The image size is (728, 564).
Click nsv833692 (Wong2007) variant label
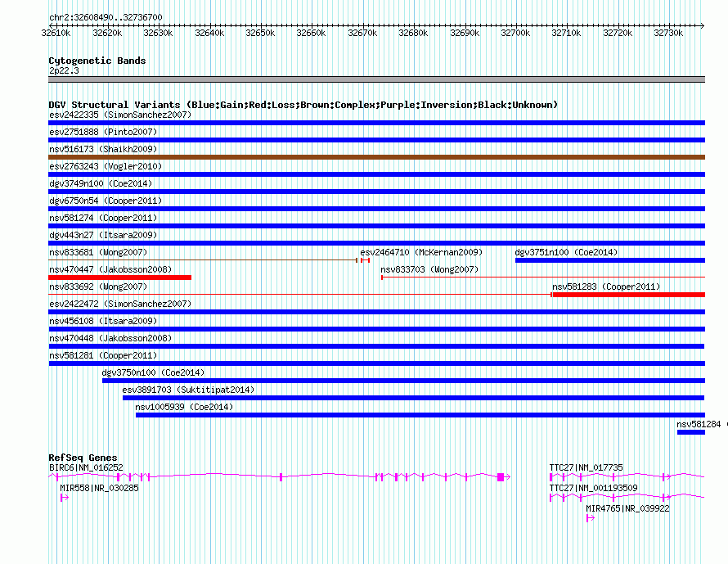point(98,287)
